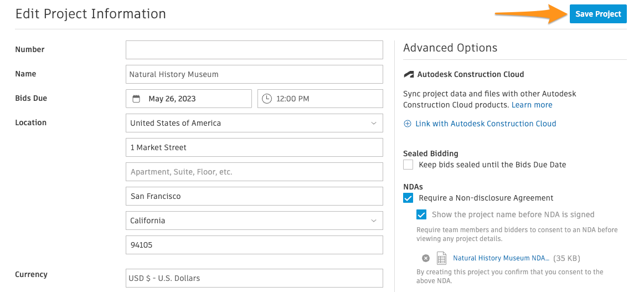The height and width of the screenshot is (292, 644).
Task: Click the Currency label
Action: (x=31, y=274)
